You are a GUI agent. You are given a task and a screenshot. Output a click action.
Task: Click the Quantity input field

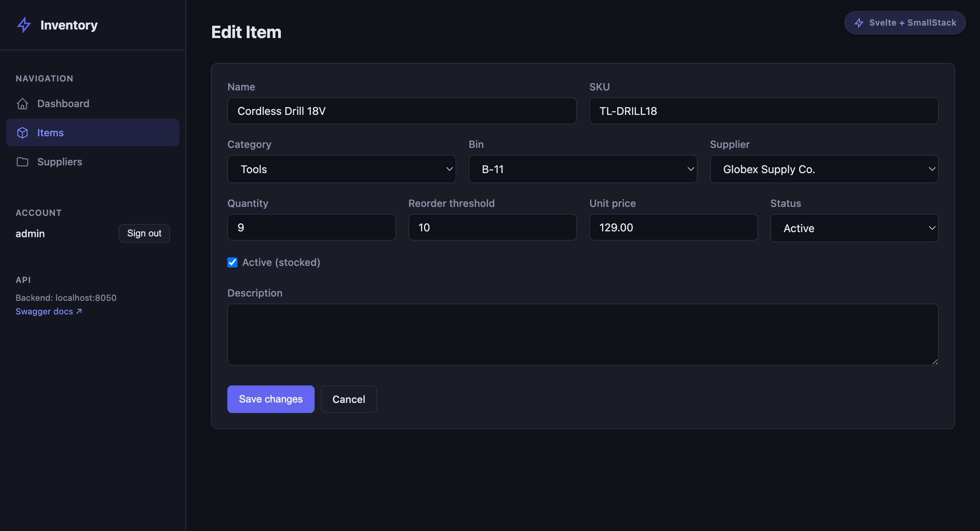(x=312, y=227)
